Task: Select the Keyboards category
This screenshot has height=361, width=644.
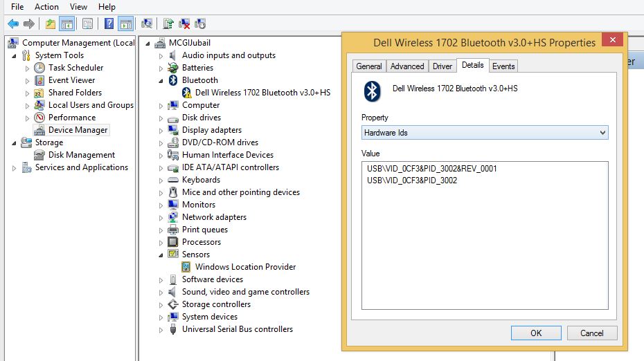Action: click(201, 180)
